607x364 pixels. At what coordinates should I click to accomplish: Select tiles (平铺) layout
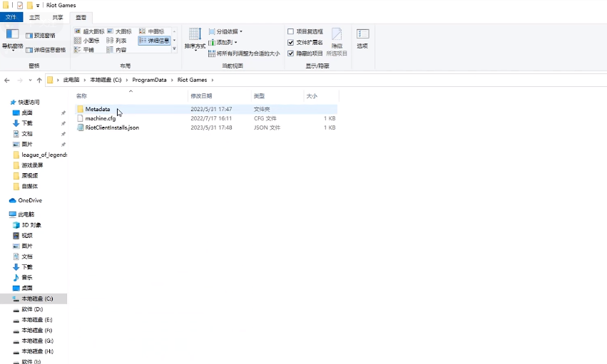[84, 50]
